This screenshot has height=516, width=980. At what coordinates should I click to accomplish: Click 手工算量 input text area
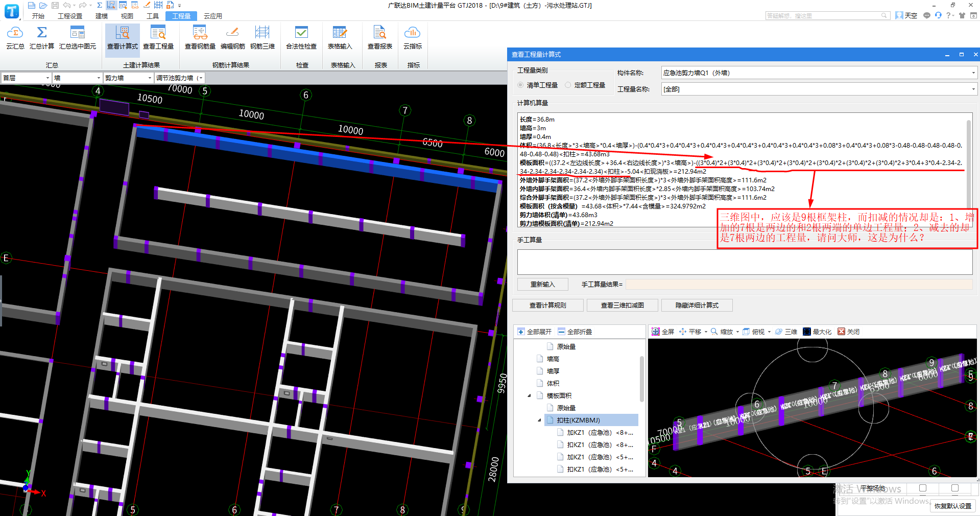745,262
